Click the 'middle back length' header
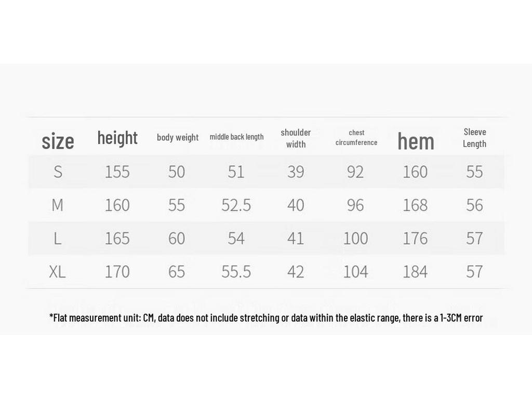Screen dimensions: 532x399 (x=236, y=137)
